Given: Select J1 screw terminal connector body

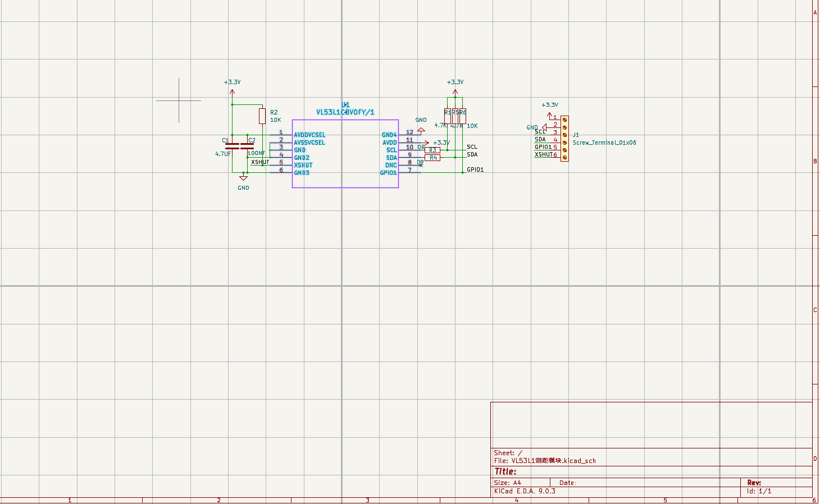Looking at the screenshot, I should pos(564,139).
